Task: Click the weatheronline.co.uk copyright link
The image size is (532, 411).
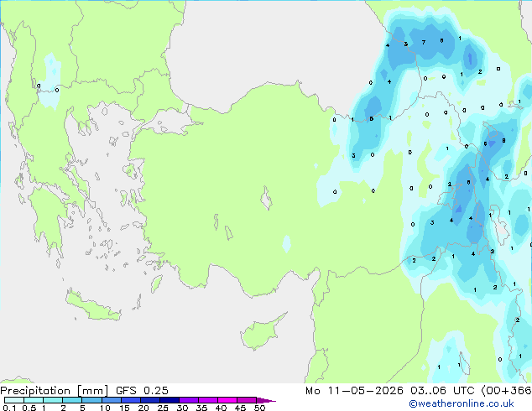Action: tap(462, 403)
